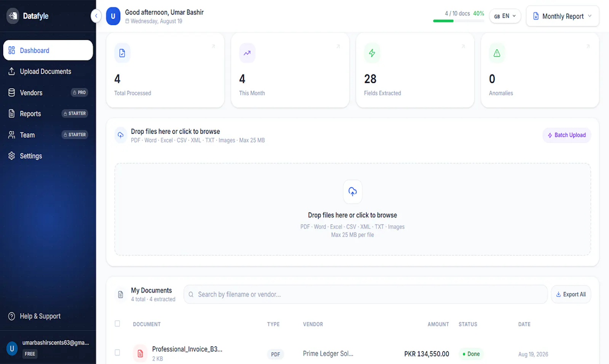Click the central upload icon in drop zone
Screen dimensions: 609x364
tap(352, 191)
